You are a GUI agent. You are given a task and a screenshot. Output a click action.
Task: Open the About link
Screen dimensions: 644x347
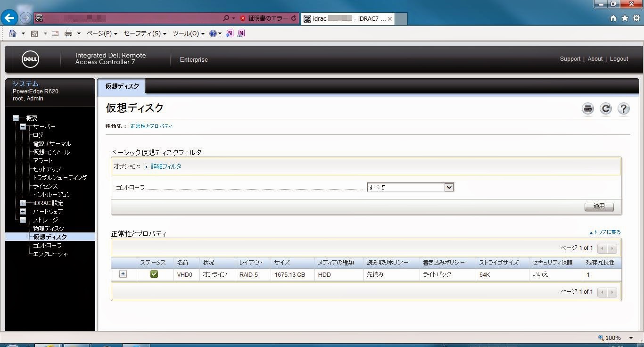click(x=595, y=59)
